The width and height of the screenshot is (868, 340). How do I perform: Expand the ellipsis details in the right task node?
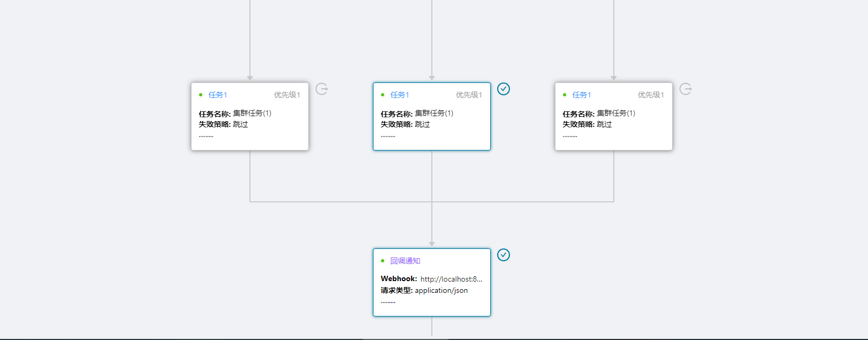[570, 137]
